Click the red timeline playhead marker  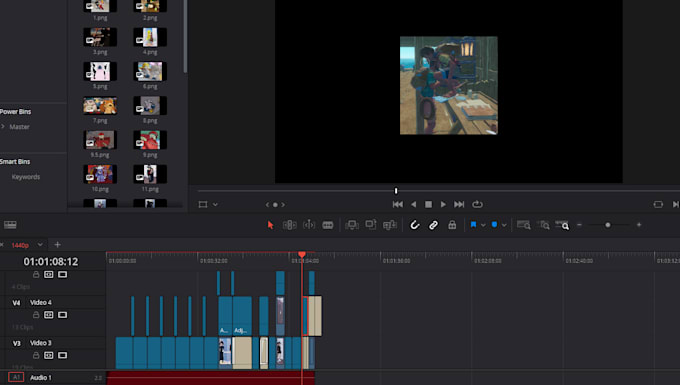[302, 254]
